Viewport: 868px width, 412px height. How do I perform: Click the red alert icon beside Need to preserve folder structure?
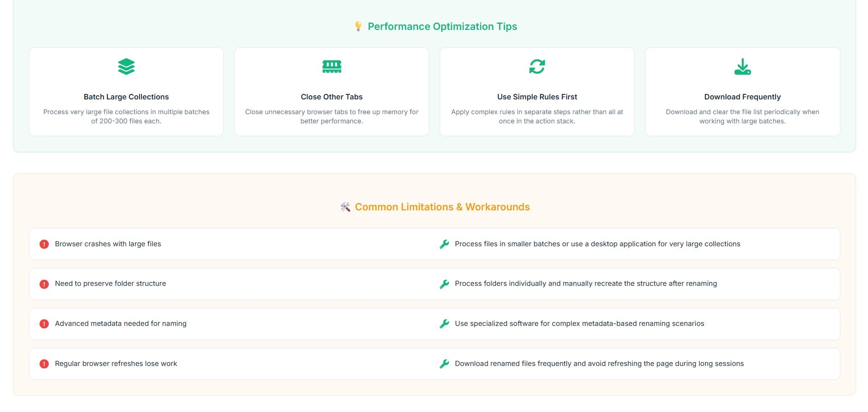pyautogui.click(x=44, y=284)
